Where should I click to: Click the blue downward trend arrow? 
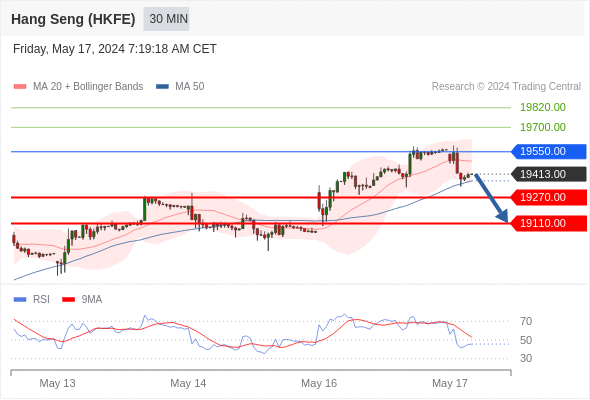pyautogui.click(x=491, y=198)
